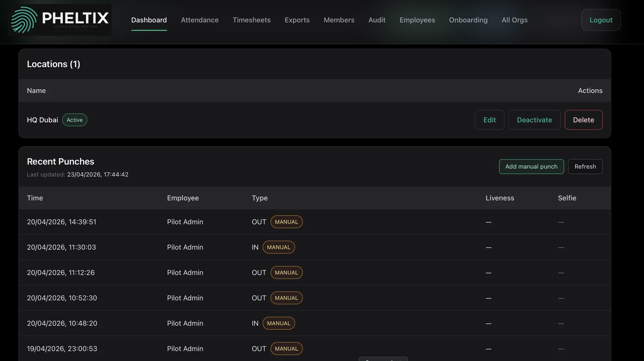Edit the HQ Dubai location
Screen dimensions: 644x361
[489, 120]
